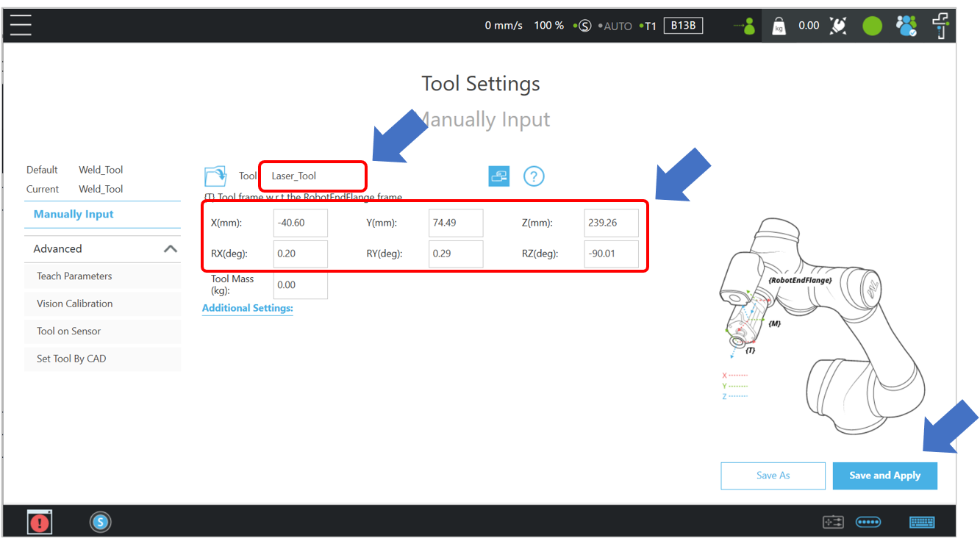This screenshot has width=980, height=538.
Task: Click the payload weight kg icon
Action: pyautogui.click(x=779, y=26)
